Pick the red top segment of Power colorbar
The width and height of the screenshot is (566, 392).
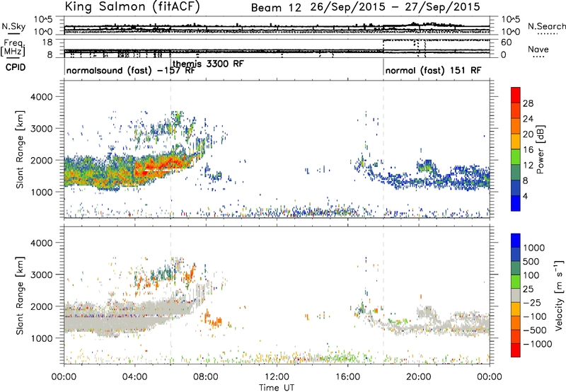point(516,95)
